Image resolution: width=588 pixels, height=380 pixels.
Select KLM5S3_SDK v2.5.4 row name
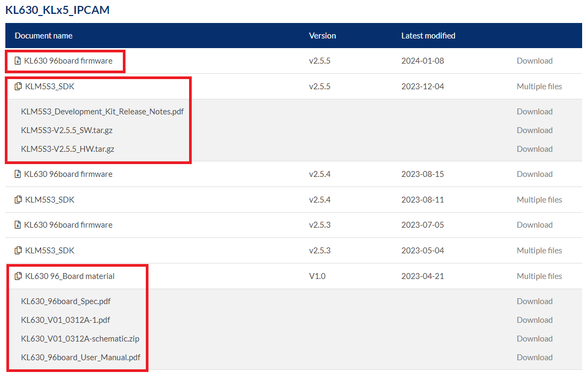[x=50, y=199]
